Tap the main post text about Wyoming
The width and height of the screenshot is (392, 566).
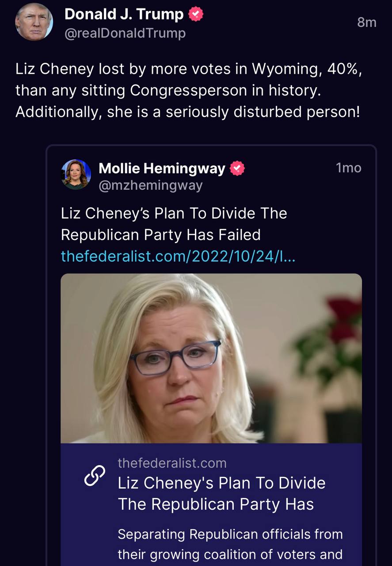point(189,69)
